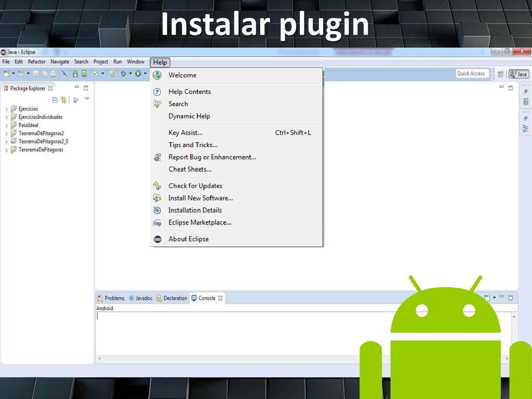Switch to the Declaration tab
Image resolution: width=532 pixels, height=399 pixels.
pyautogui.click(x=171, y=298)
